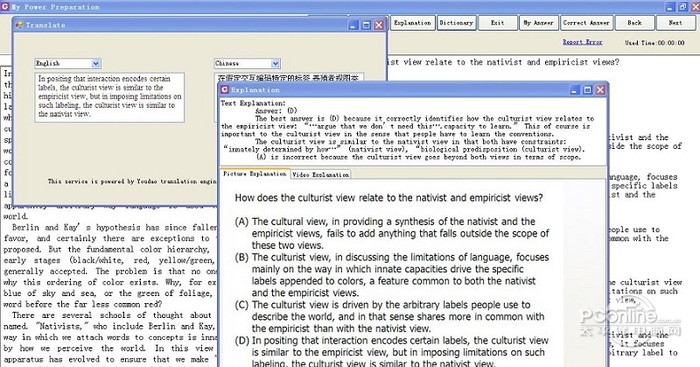Open the Report Error link

[x=582, y=42]
